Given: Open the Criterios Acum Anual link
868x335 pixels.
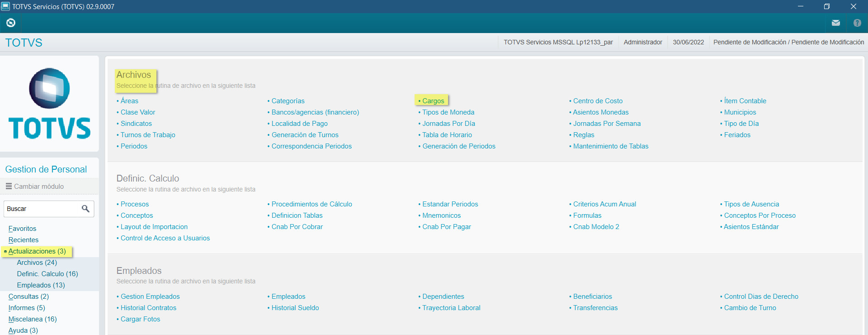Looking at the screenshot, I should click(604, 204).
